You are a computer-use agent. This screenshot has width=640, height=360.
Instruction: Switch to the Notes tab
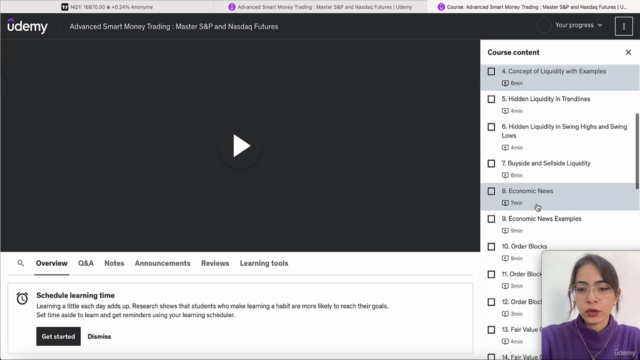114,263
